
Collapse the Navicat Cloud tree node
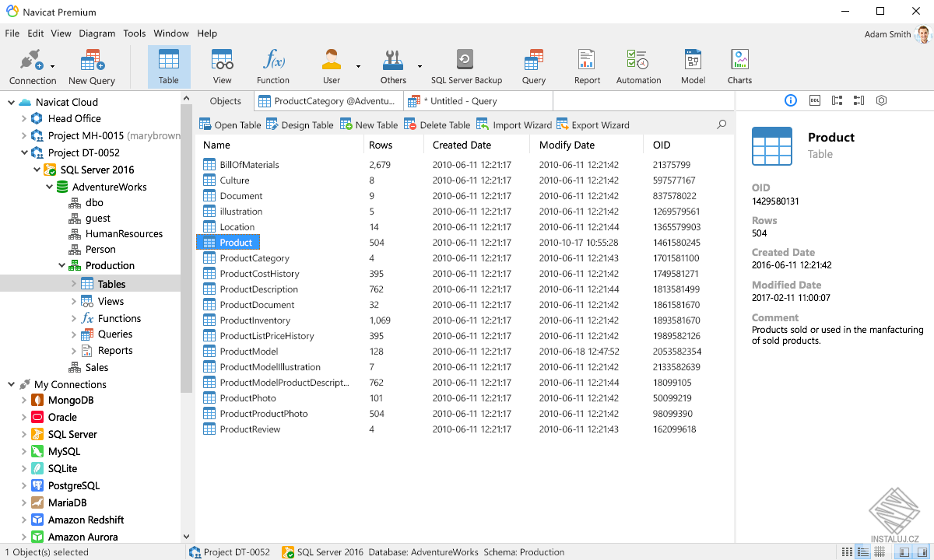(x=11, y=102)
